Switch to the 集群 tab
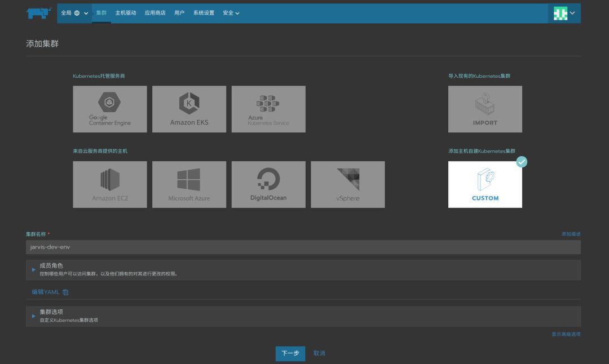609x364 pixels. [101, 13]
